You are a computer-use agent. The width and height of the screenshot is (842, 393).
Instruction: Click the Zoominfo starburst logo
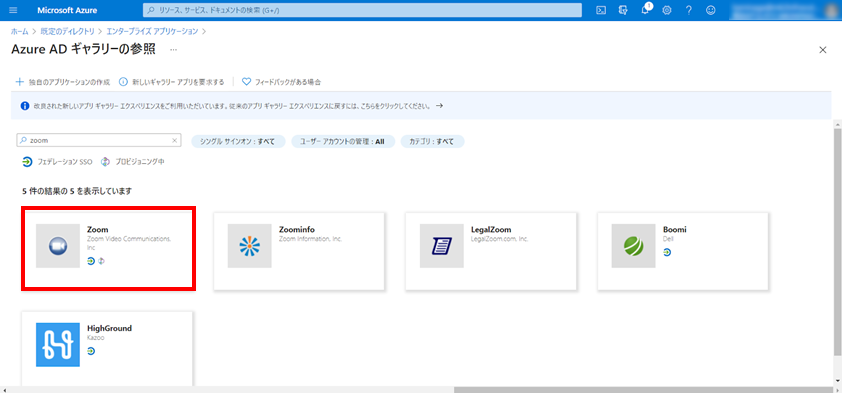tap(250, 246)
